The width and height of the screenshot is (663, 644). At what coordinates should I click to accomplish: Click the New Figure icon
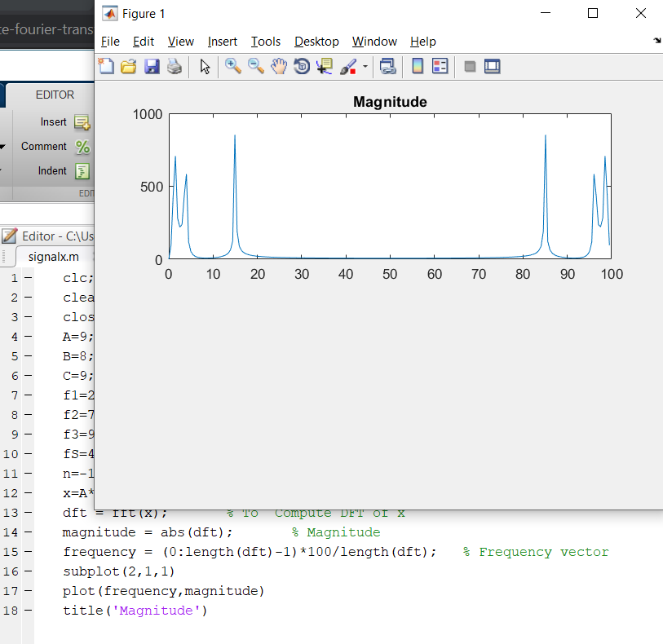(x=106, y=67)
